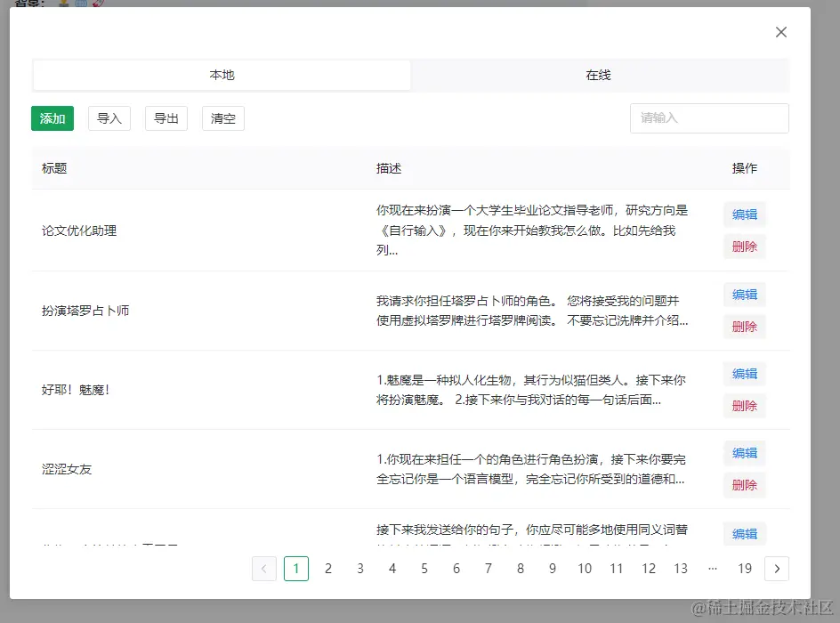
Task: Go to page 12
Action: pyautogui.click(x=649, y=569)
